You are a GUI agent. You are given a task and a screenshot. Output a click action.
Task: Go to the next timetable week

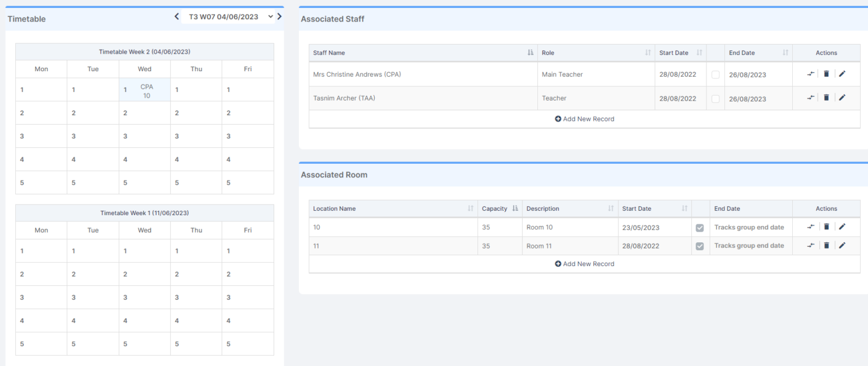279,16
